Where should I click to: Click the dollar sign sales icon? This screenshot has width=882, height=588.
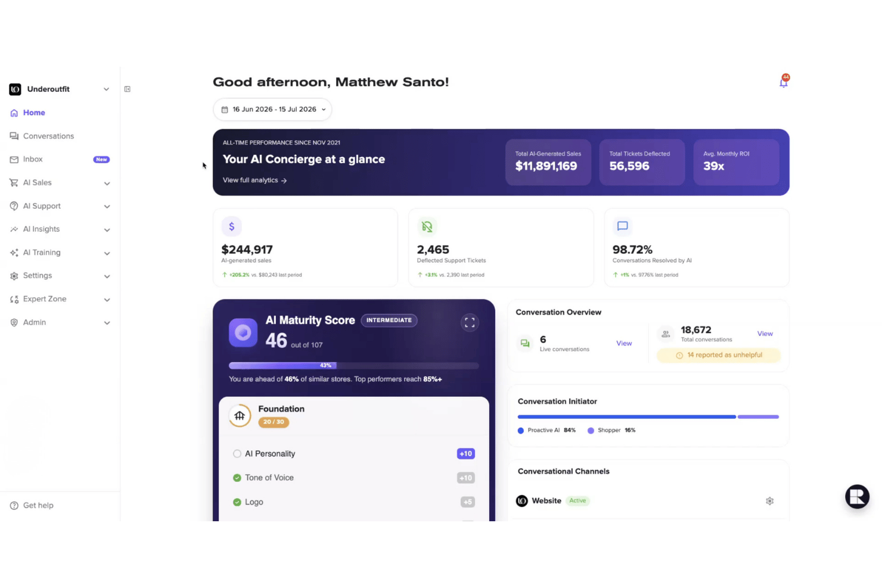(x=232, y=226)
